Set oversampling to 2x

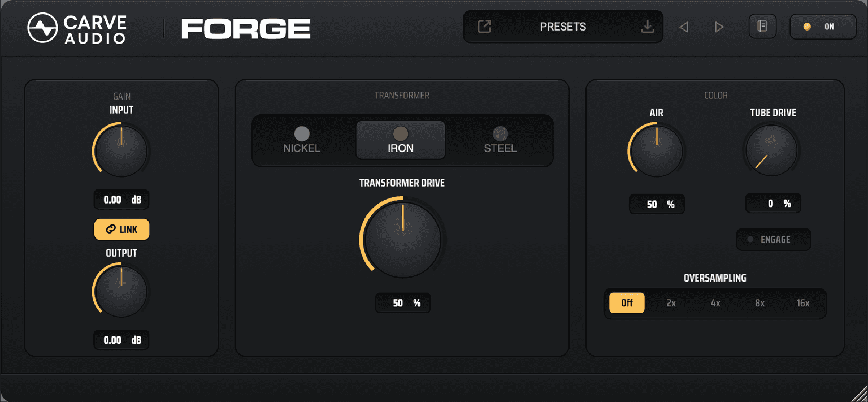(x=671, y=303)
